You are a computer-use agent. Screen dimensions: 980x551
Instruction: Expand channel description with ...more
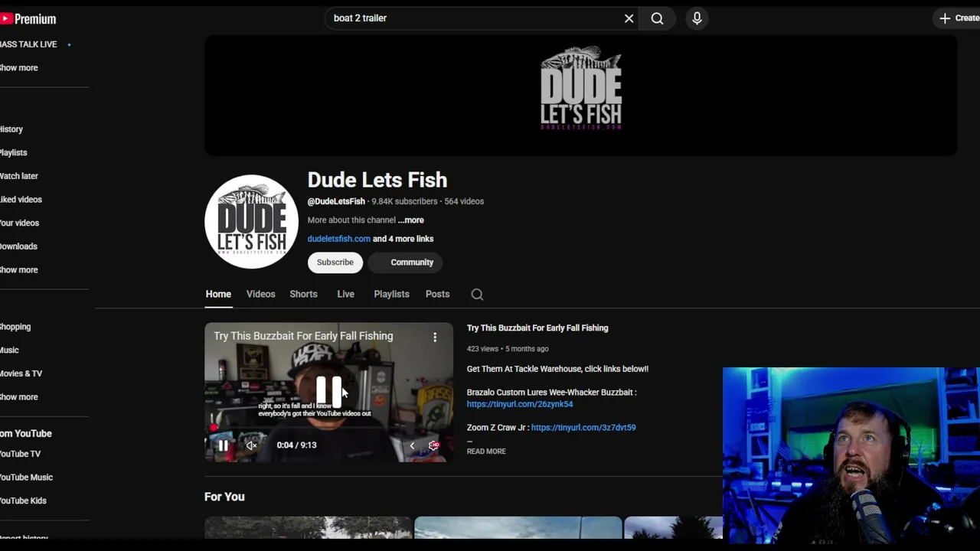(x=410, y=220)
